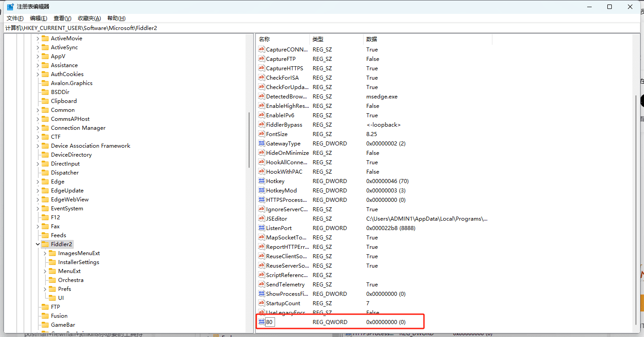Open the 收藏夹(A) menu

click(89, 18)
